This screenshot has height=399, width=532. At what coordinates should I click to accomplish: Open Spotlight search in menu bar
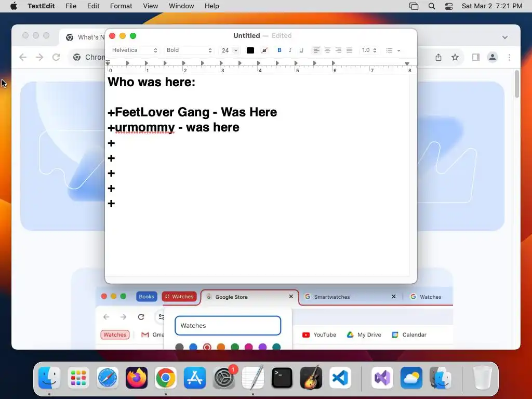pos(432,6)
